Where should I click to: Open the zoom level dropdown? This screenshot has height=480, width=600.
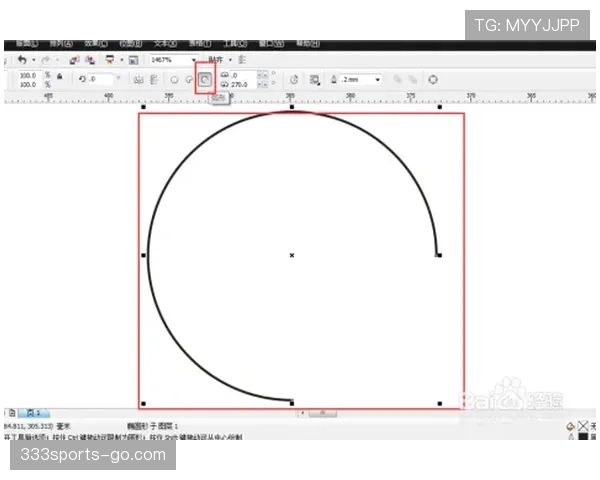[194, 60]
